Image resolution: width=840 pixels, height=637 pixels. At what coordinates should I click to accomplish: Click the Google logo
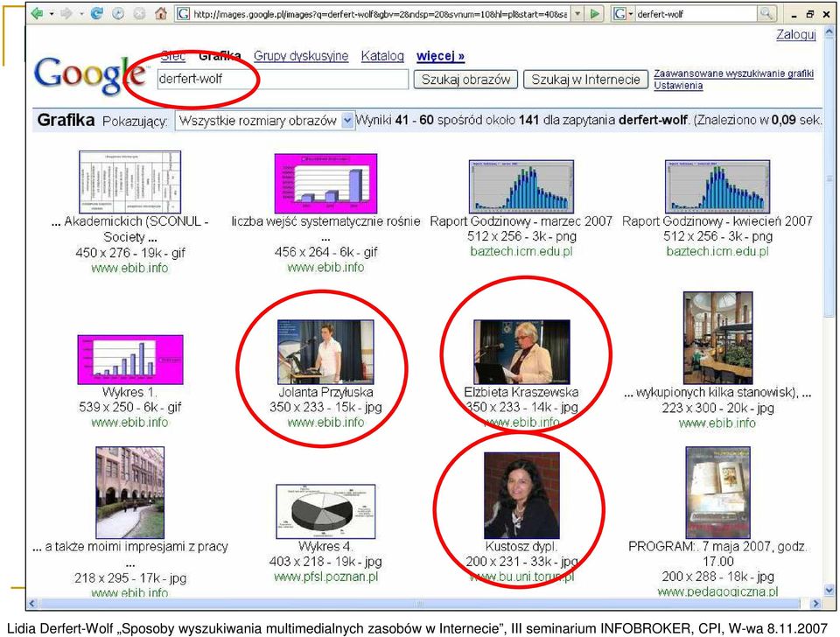90,76
